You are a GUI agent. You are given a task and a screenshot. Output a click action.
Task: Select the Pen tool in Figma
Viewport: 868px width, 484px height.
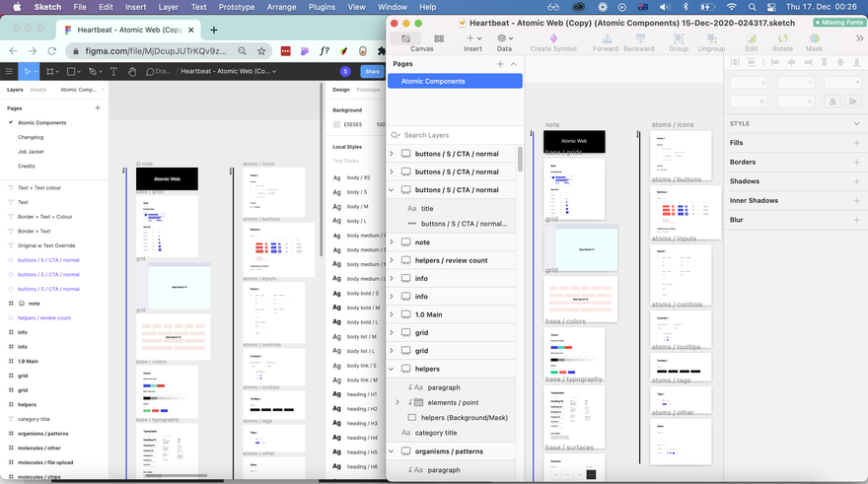[92, 71]
